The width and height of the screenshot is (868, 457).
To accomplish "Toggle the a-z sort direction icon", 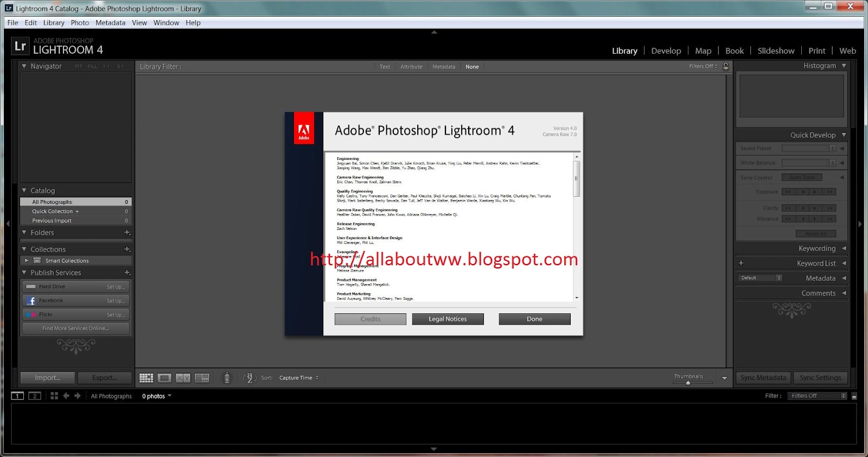I will (x=249, y=378).
